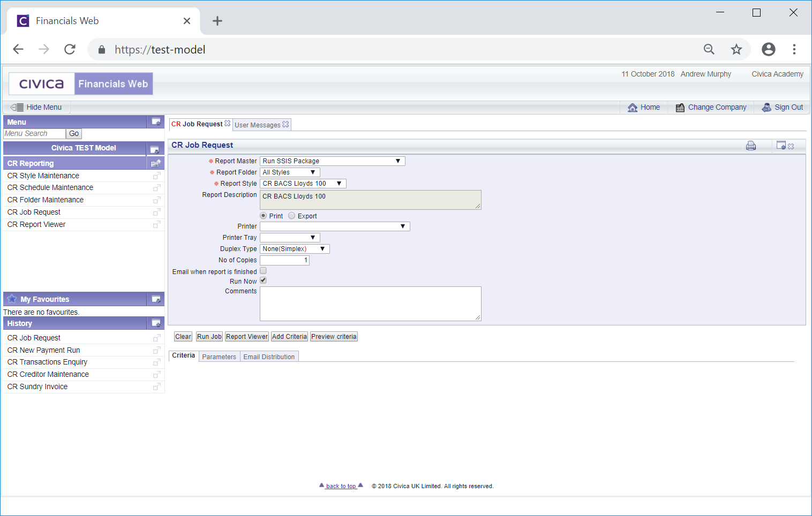Click the browser bookmark star icon
The width and height of the screenshot is (812, 516).
click(736, 49)
